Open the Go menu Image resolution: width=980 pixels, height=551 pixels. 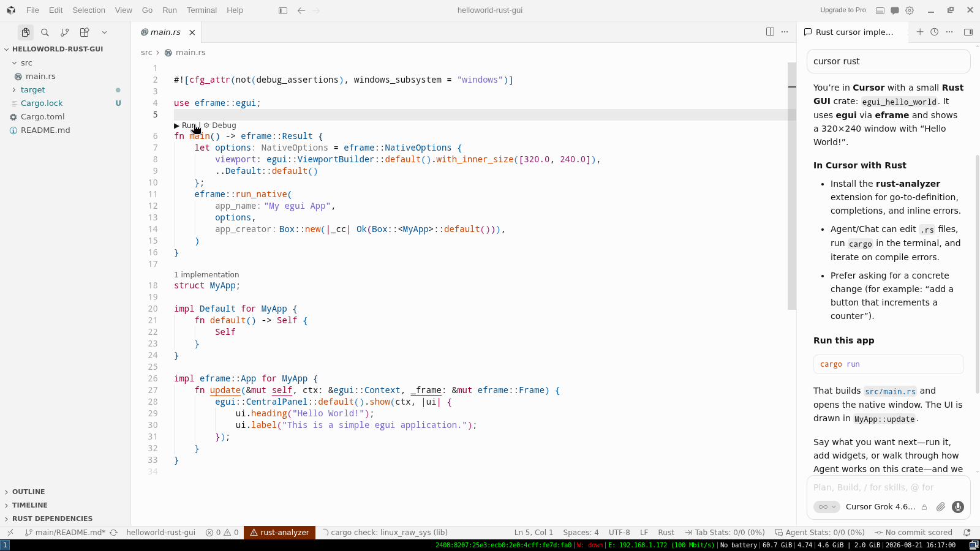coord(147,10)
